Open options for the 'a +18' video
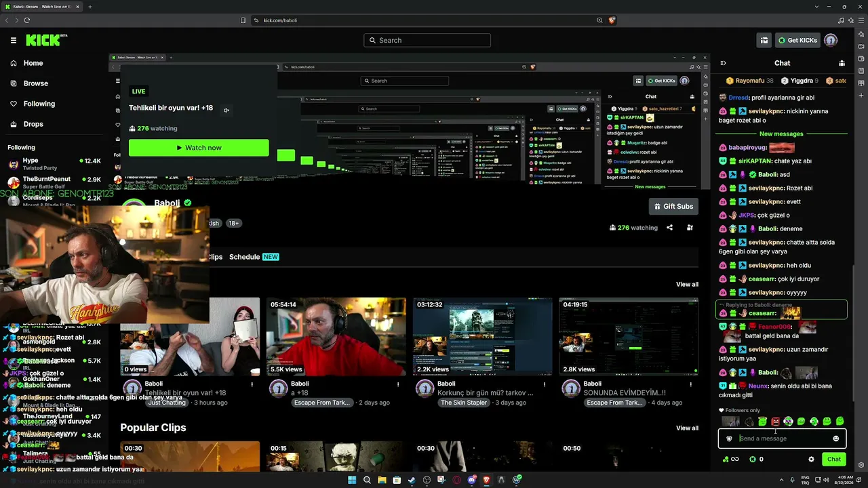 pos(398,384)
